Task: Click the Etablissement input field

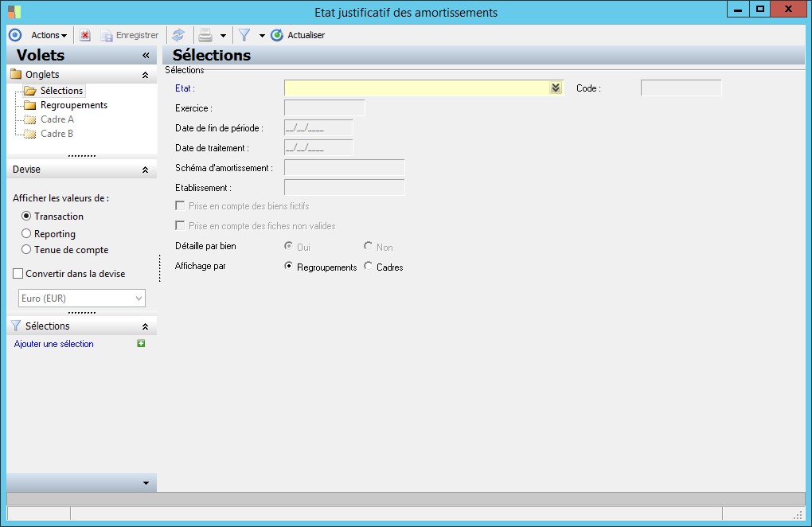Action: [345, 187]
